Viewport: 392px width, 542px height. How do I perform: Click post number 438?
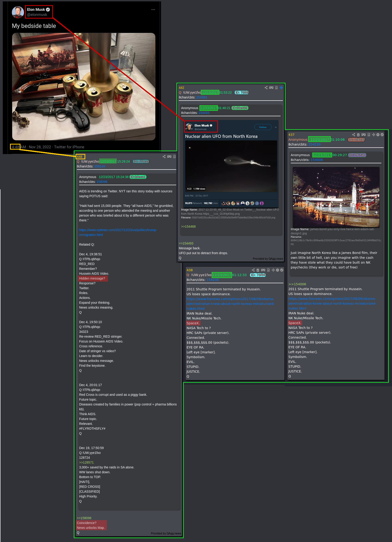(190, 270)
